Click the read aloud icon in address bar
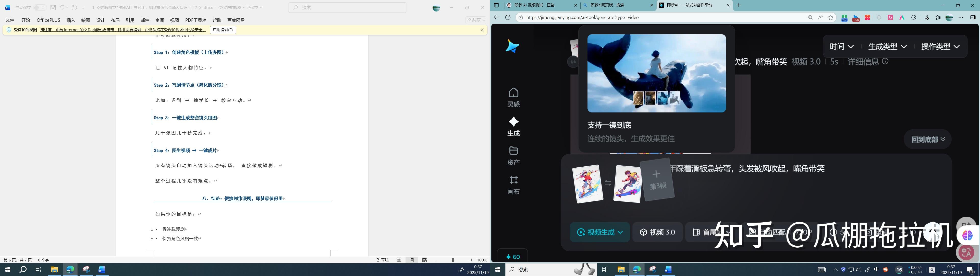 pyautogui.click(x=820, y=17)
